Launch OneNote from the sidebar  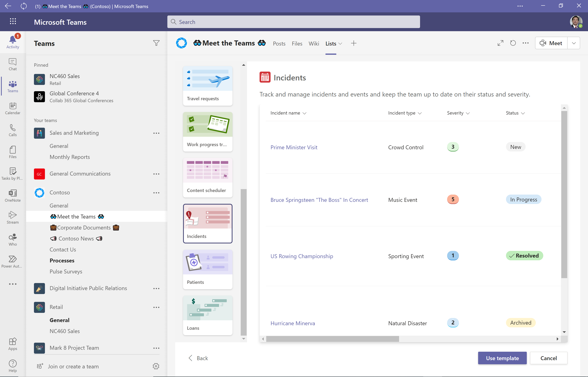point(13,196)
